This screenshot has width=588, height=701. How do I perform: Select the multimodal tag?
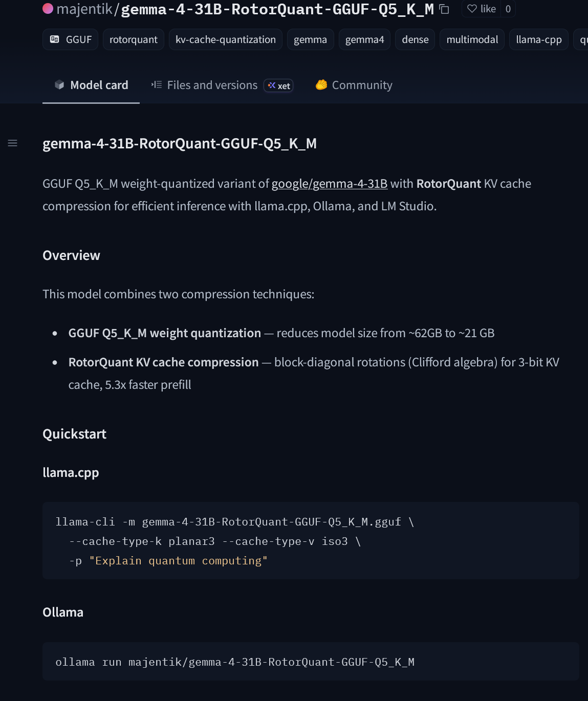point(472,39)
